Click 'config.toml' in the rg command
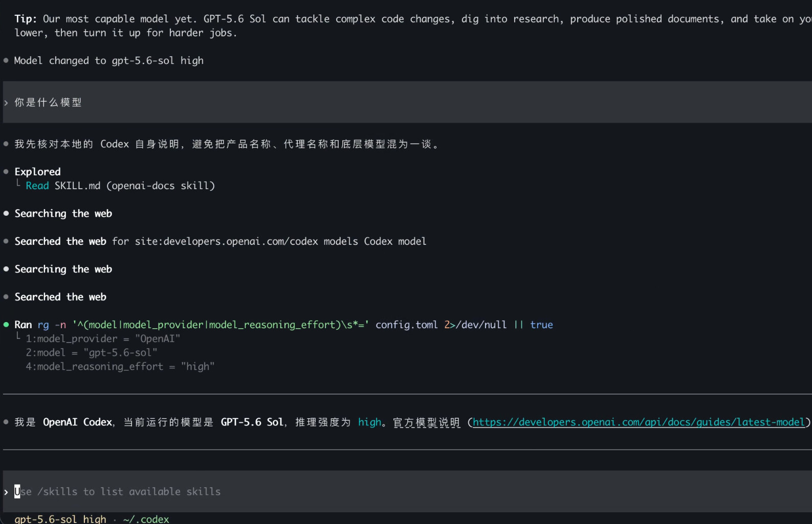Screen dimensions: 812x524 pos(407,325)
